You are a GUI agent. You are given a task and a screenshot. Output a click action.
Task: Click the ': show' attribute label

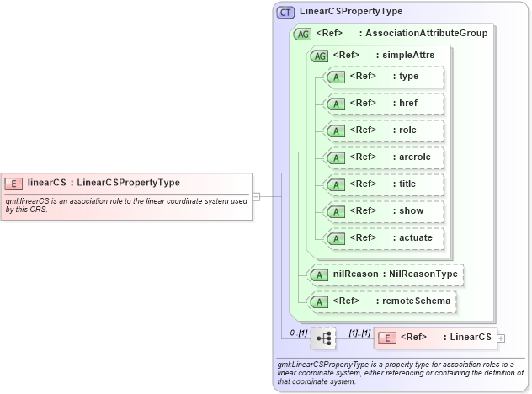(408, 210)
